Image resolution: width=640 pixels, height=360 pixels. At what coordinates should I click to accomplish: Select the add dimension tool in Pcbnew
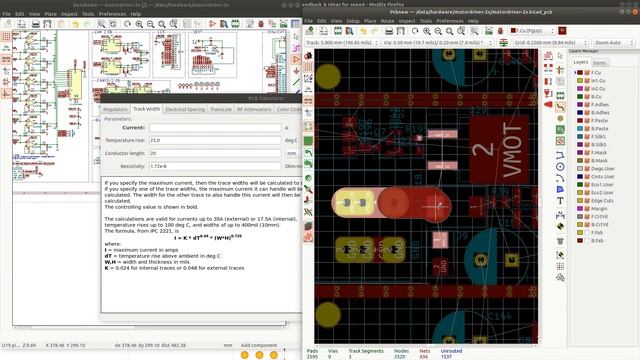(x=560, y=215)
